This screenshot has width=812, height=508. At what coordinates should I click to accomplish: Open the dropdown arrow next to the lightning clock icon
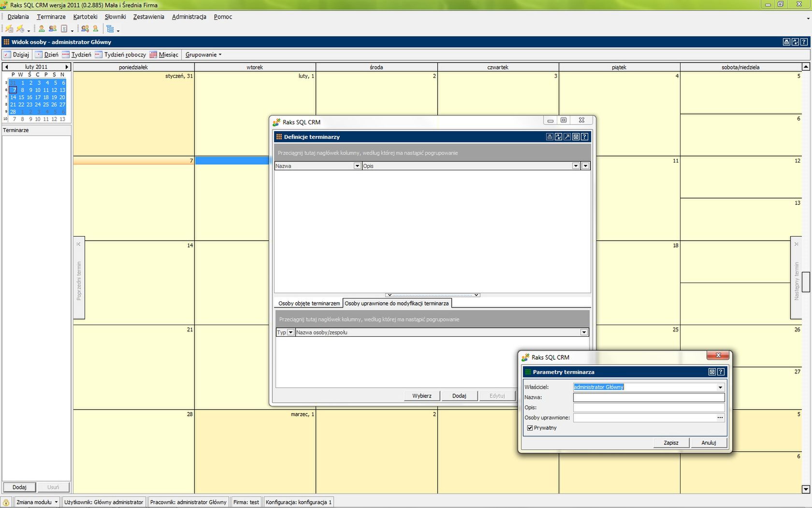[29, 30]
